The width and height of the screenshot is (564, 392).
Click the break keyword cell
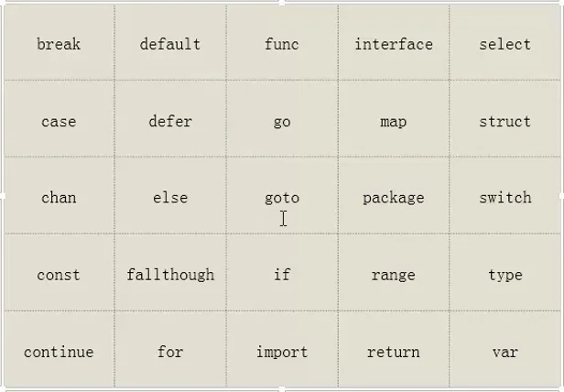click(x=59, y=42)
